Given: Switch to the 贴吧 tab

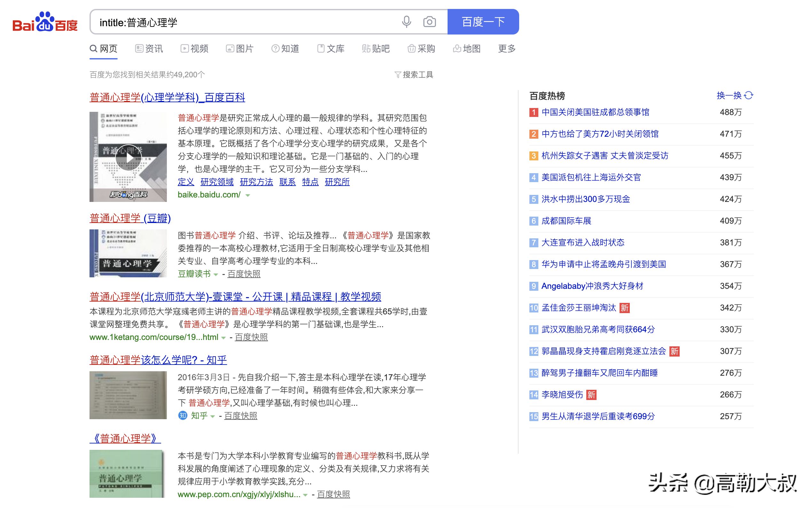Looking at the screenshot, I should point(376,49).
